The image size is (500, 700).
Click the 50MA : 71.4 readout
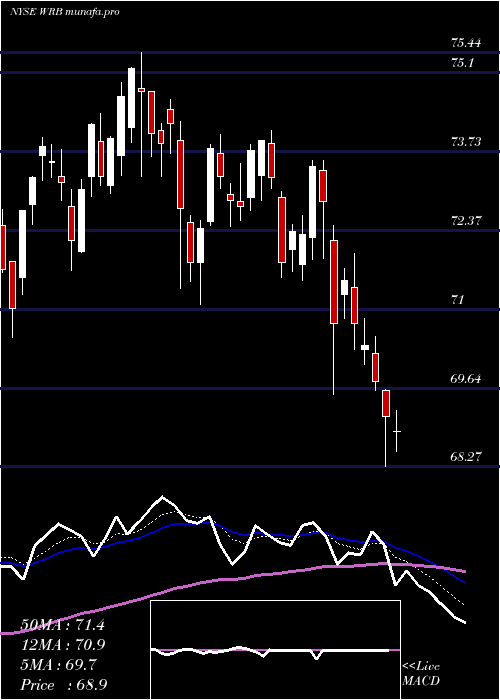(x=62, y=625)
